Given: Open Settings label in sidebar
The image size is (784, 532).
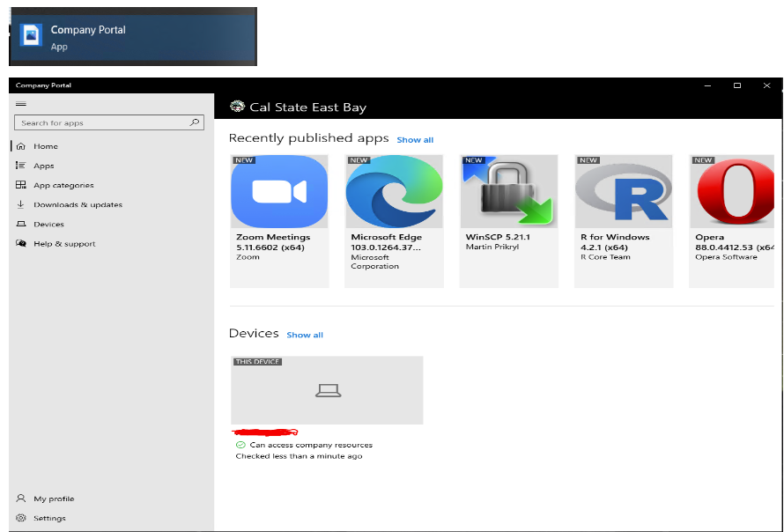Looking at the screenshot, I should coord(49,518).
